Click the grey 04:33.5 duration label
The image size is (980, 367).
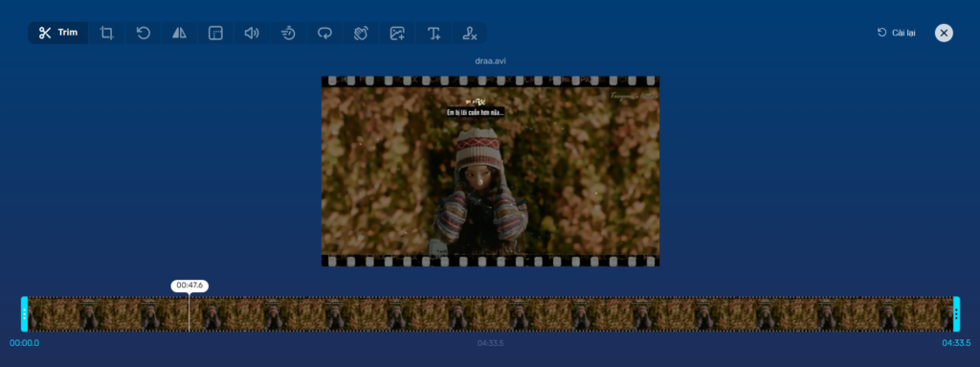pos(491,343)
